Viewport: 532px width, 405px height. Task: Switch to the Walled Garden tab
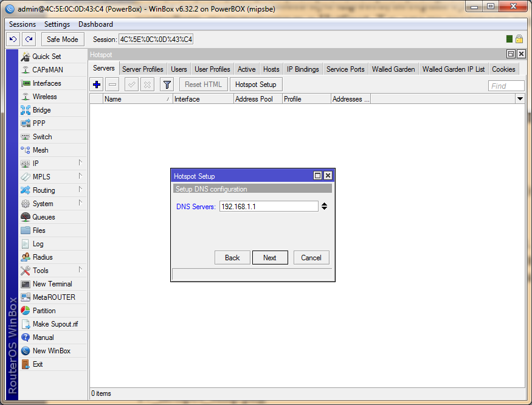393,69
